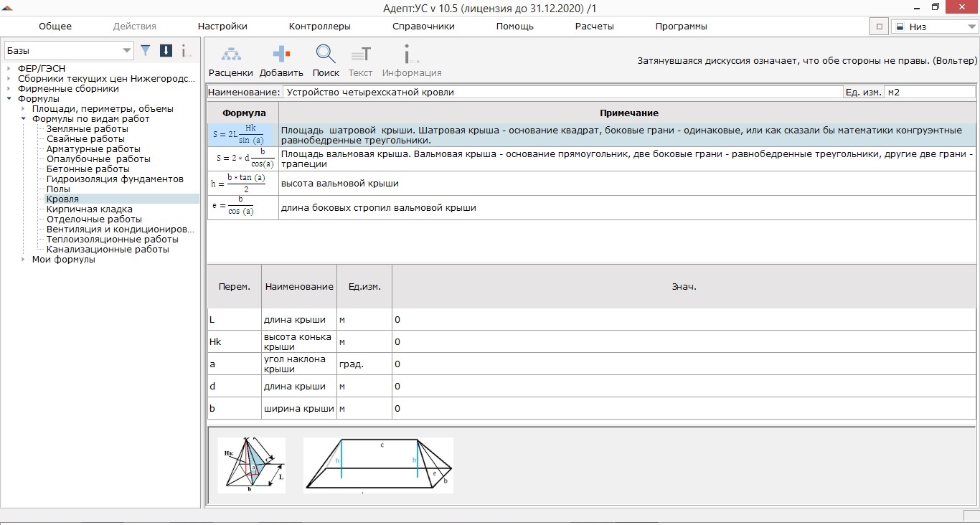The image size is (980, 525).
Task: Click the Voltaire quote text at top right
Action: tap(807, 61)
